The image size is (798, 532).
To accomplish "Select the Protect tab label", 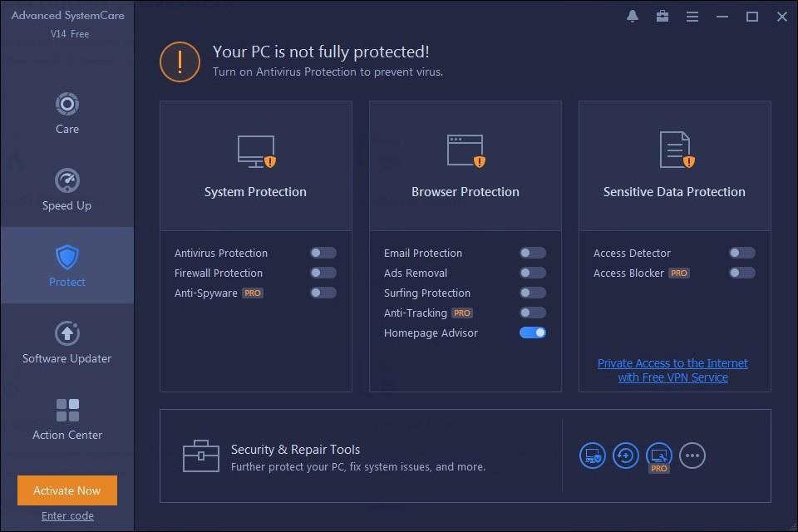I will point(67,282).
